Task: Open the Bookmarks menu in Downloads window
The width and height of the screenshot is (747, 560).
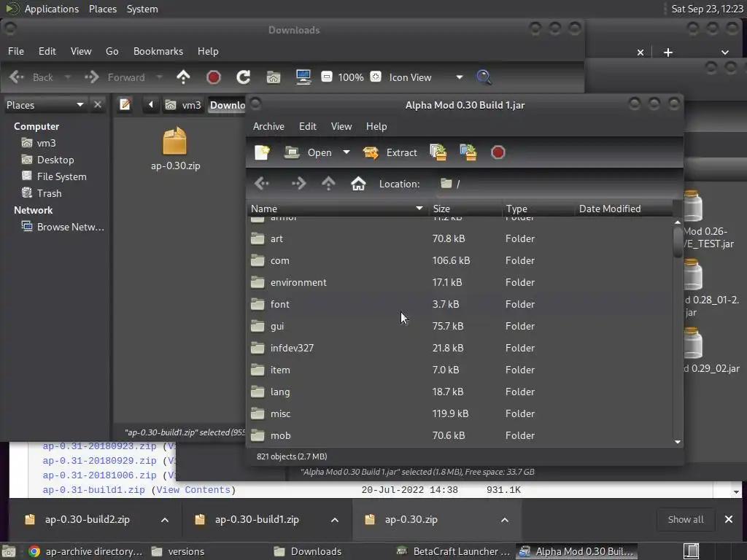Action: (158, 51)
